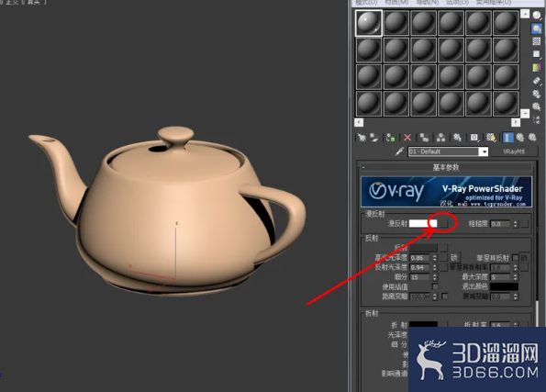Click the 粗糙度 spinner arrows
This screenshot has height=392, width=546.
click(516, 224)
